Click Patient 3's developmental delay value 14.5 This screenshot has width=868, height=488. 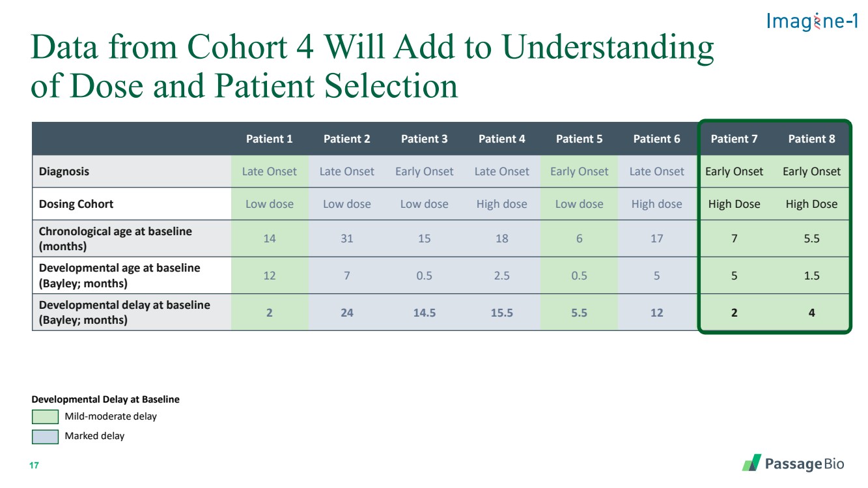point(424,313)
